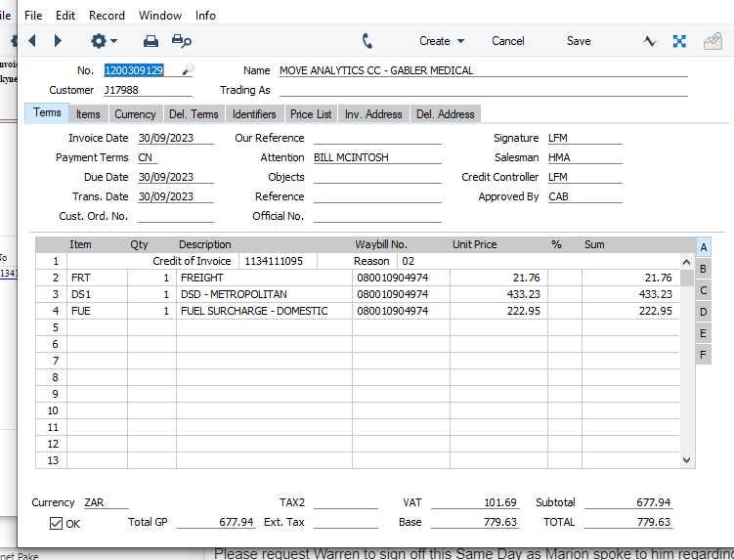Select flip E on the item matrix
This screenshot has height=560, width=734.
[x=703, y=334]
